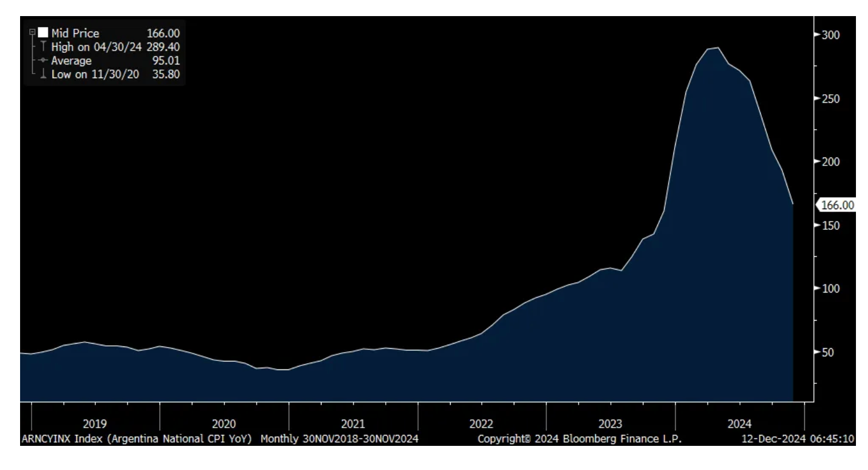Click the 2021 label on the time axis
Viewport: 868px width, 470px height.
(x=353, y=424)
